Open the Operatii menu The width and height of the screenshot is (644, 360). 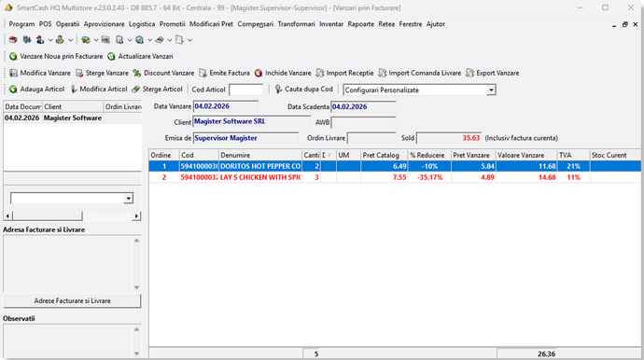(67, 24)
